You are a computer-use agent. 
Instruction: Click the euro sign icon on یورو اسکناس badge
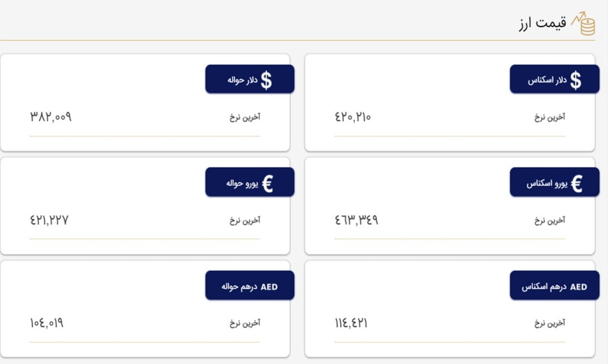(x=576, y=183)
